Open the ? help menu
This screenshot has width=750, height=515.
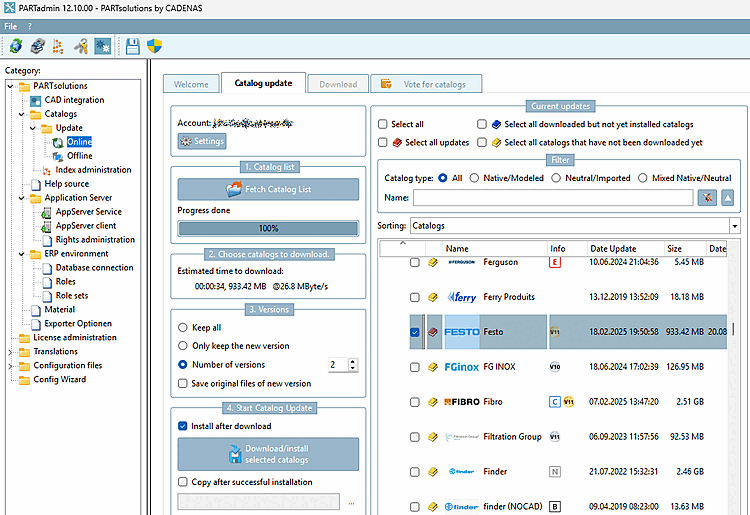[x=30, y=26]
